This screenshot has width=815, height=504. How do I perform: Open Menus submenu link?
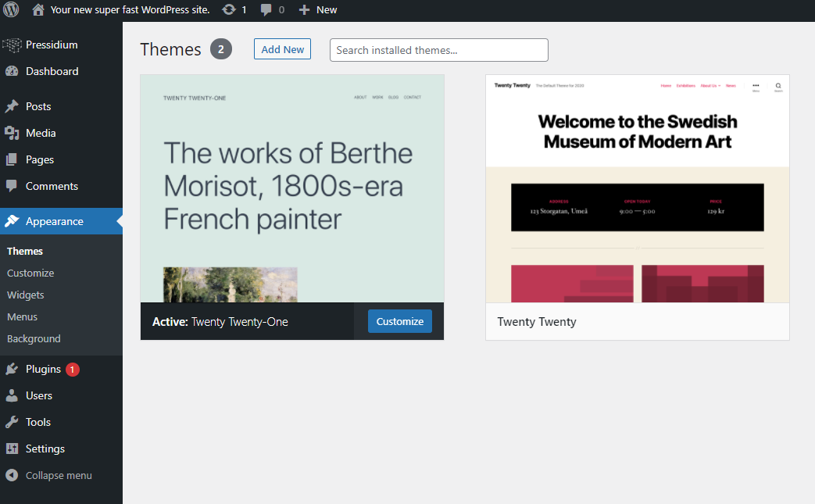(23, 316)
